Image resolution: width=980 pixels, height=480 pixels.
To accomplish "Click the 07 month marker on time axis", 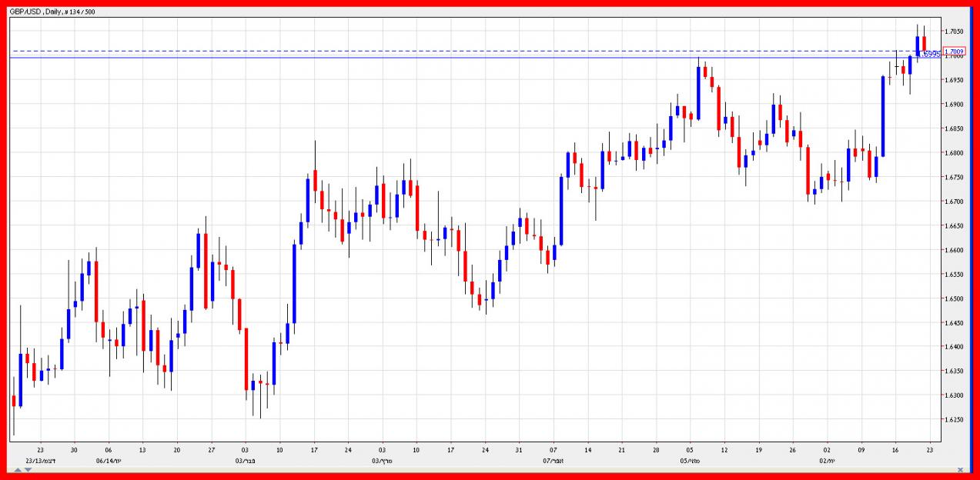I will pos(554,461).
